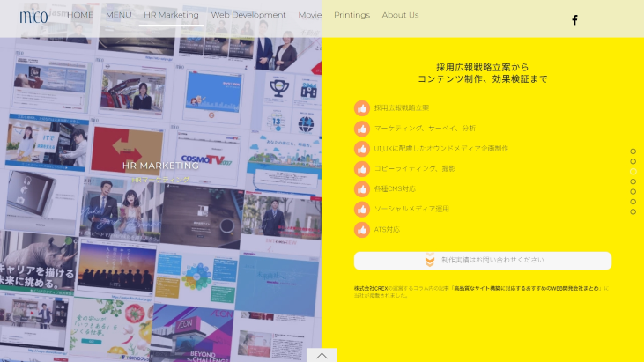Screen dimensions: 644x362
Task: Click thumbs-up icon beside ATS対応
Action: (x=362, y=230)
